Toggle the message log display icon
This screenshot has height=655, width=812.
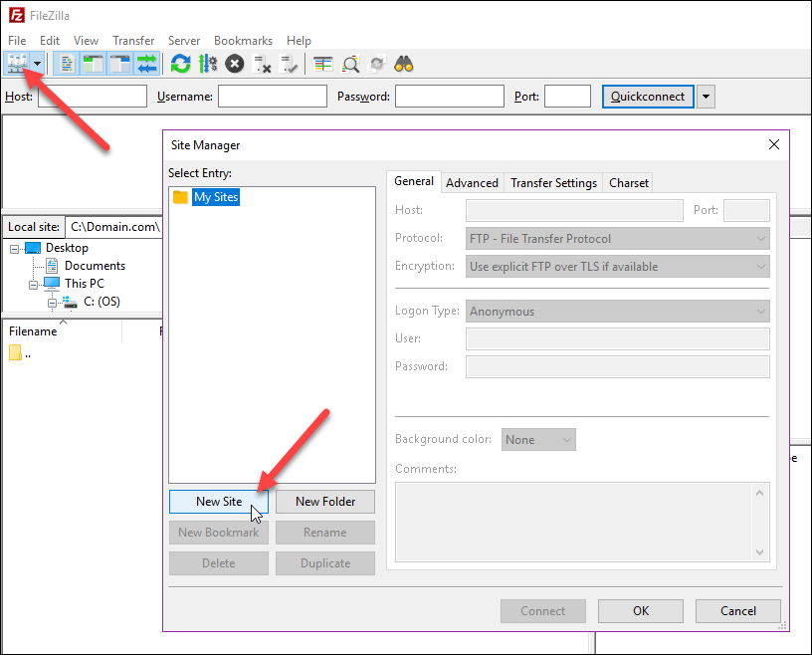(67, 64)
